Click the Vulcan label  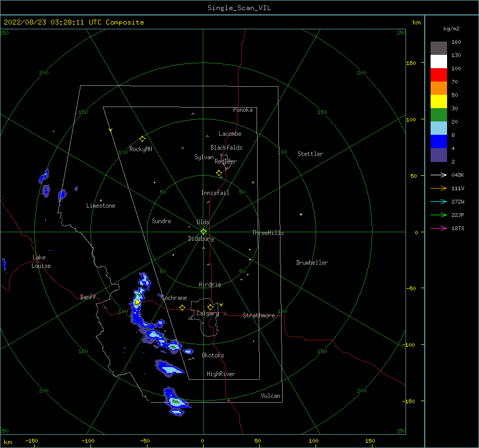click(270, 396)
